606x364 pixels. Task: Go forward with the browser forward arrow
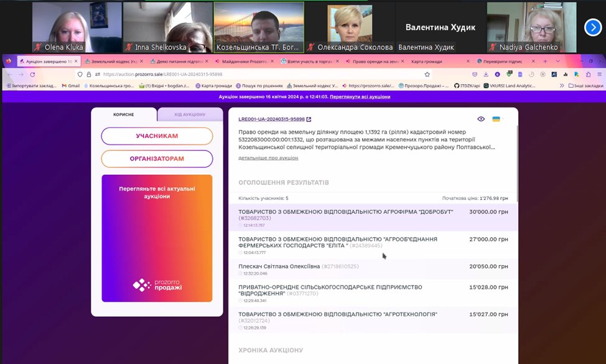(21, 75)
